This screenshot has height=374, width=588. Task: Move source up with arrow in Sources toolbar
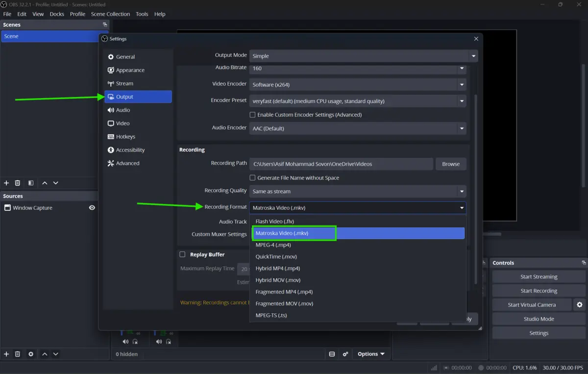pos(45,354)
